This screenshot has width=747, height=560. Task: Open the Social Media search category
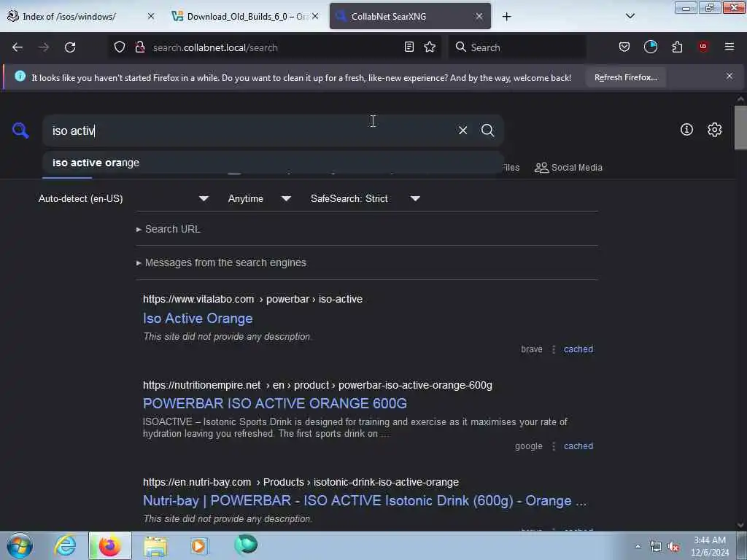(568, 168)
